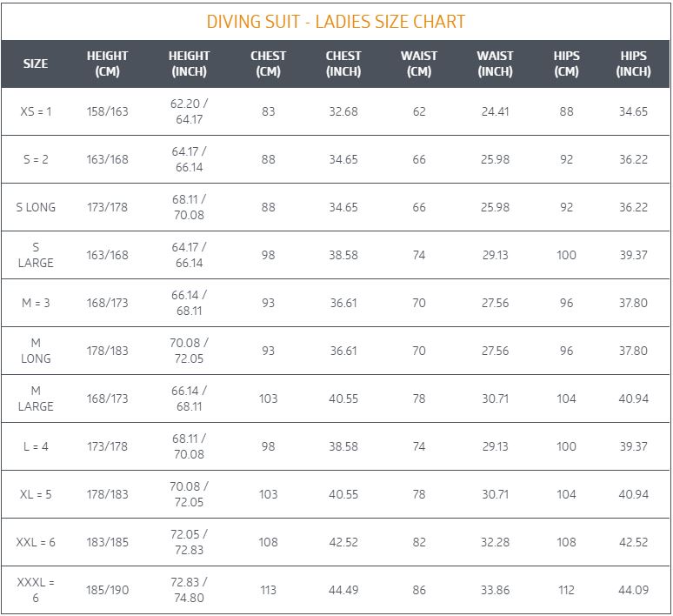This screenshot has width=673, height=616.
Task: Click the XS = 1 size row label
Action: 36,111
